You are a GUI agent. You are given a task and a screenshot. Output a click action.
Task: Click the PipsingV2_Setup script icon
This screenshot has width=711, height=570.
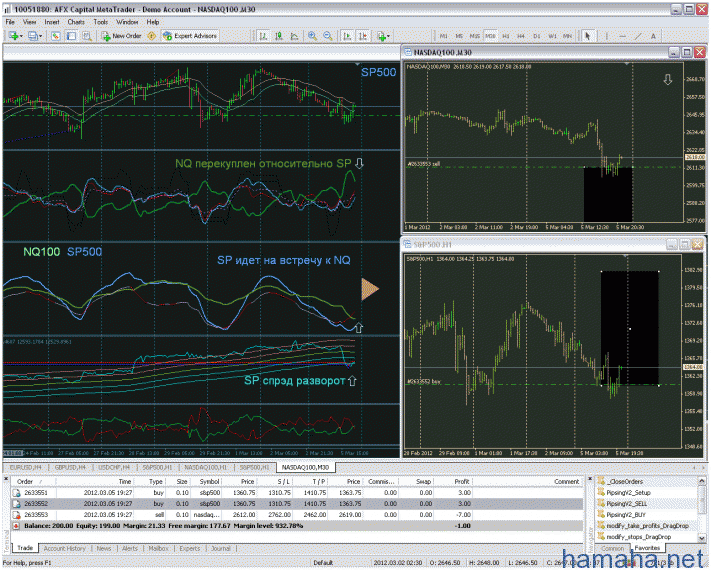[601, 492]
